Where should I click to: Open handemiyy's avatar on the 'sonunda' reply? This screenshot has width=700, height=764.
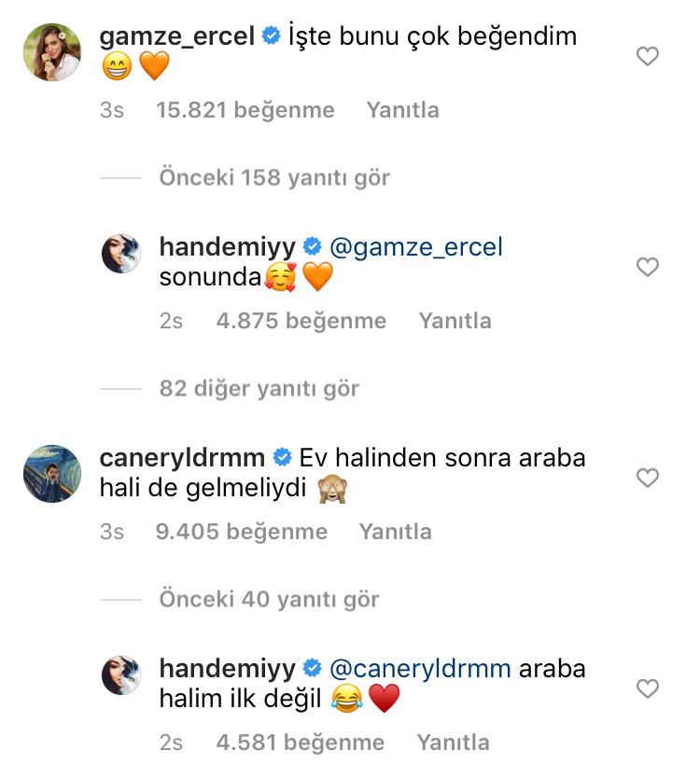point(121,254)
